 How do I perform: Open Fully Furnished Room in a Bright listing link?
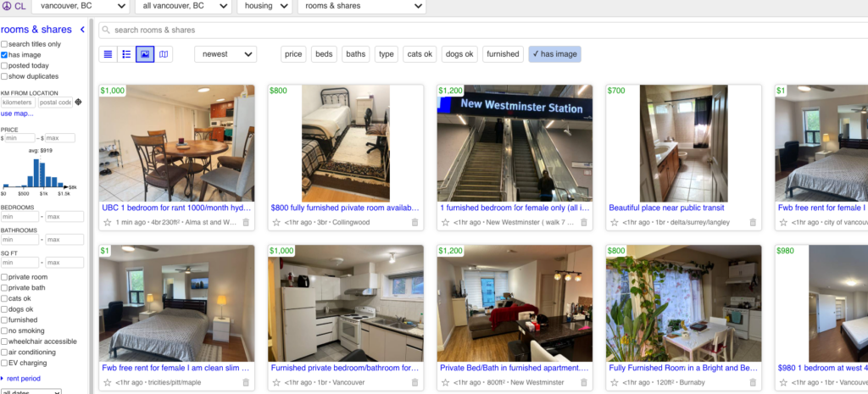684,368
